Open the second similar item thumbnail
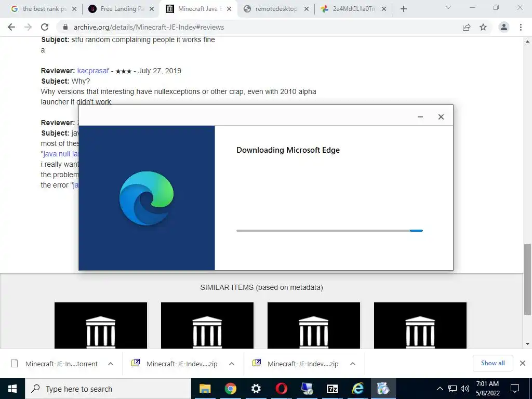The height and width of the screenshot is (399, 532). click(207, 325)
